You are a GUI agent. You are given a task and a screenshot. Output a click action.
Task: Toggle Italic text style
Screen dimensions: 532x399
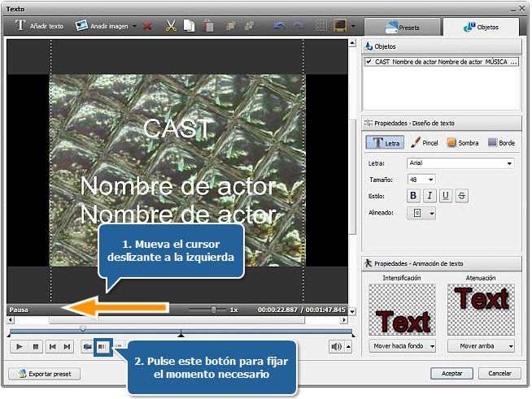430,196
